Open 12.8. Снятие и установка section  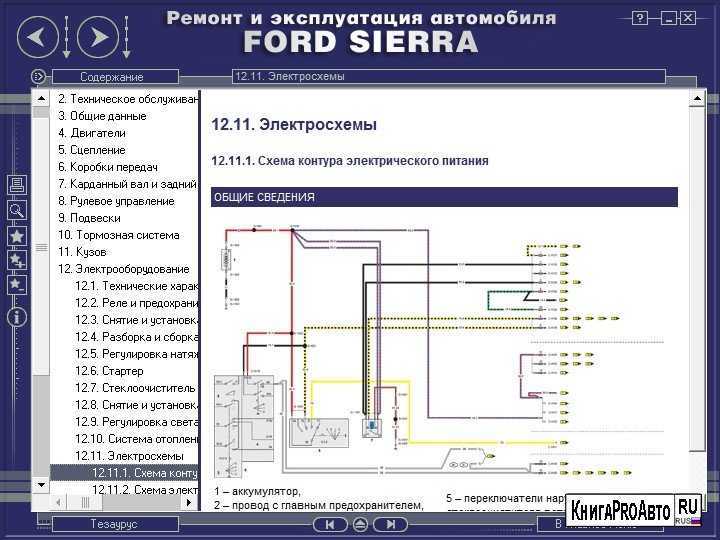tap(136, 405)
